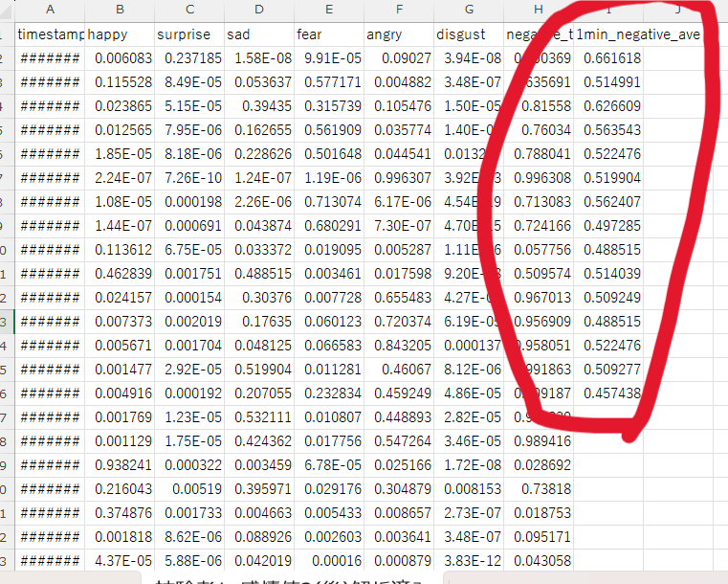Click the 'timestamp' header cell
This screenshot has height=584, width=728.
[50, 34]
